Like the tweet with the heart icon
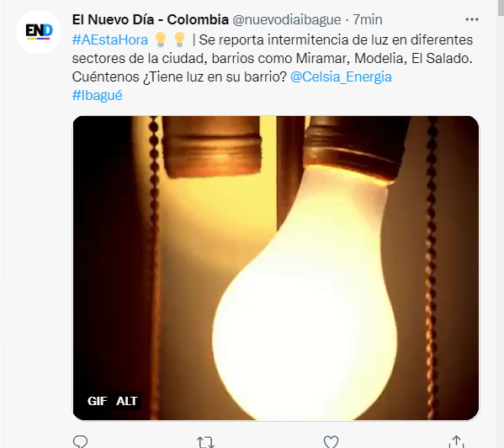The image size is (504, 448). [331, 442]
